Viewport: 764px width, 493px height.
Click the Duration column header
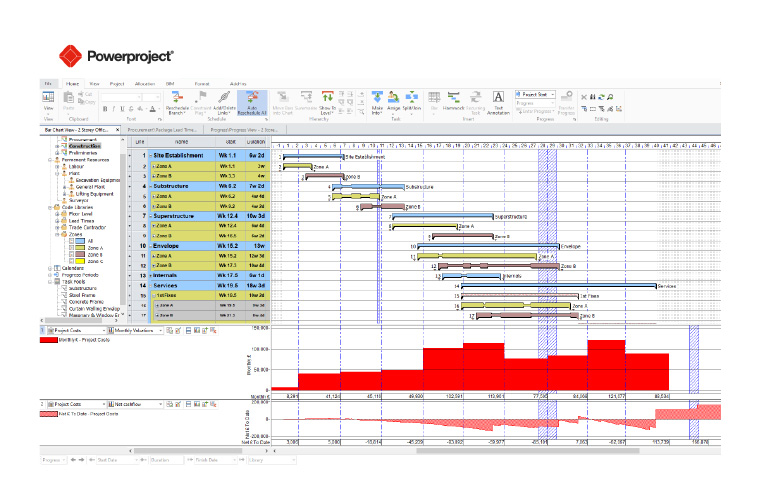pos(255,142)
